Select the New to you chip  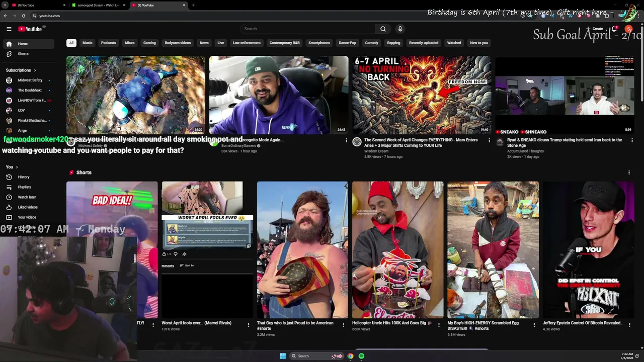[x=479, y=43]
